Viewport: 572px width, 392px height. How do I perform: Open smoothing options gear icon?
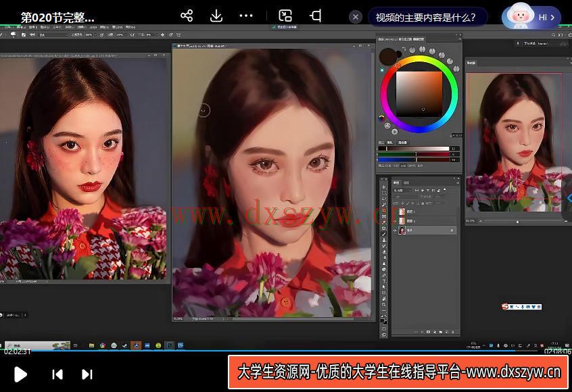click(x=163, y=34)
